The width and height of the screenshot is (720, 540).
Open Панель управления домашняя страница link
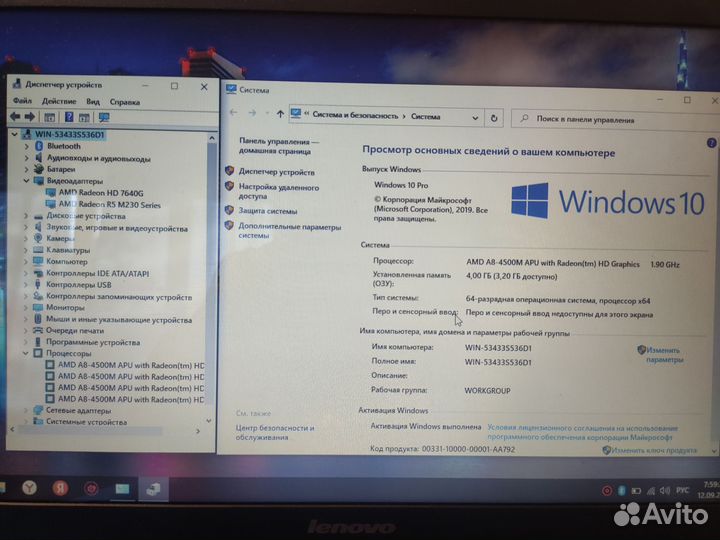pos(278,146)
